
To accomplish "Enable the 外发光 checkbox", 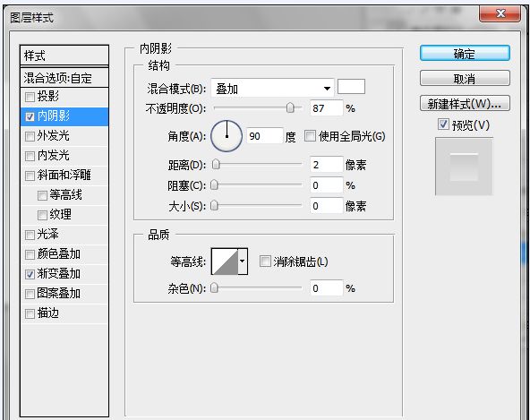I will [30, 136].
